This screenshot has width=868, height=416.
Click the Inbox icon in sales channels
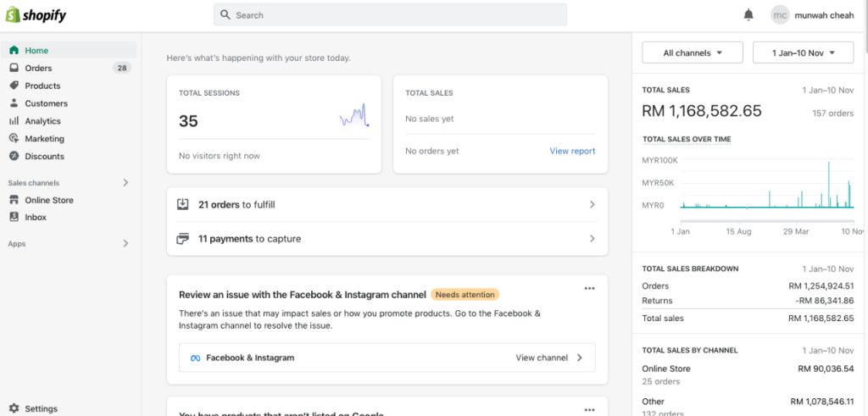pyautogui.click(x=14, y=218)
